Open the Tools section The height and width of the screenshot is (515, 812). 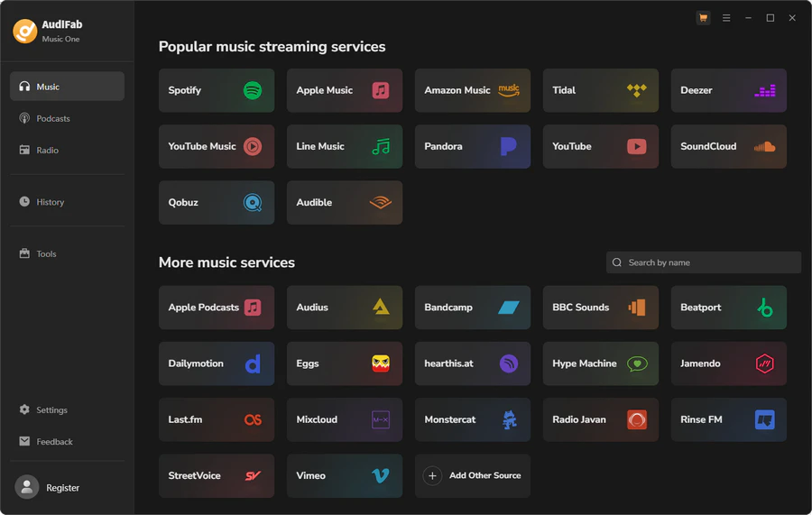tap(68, 253)
